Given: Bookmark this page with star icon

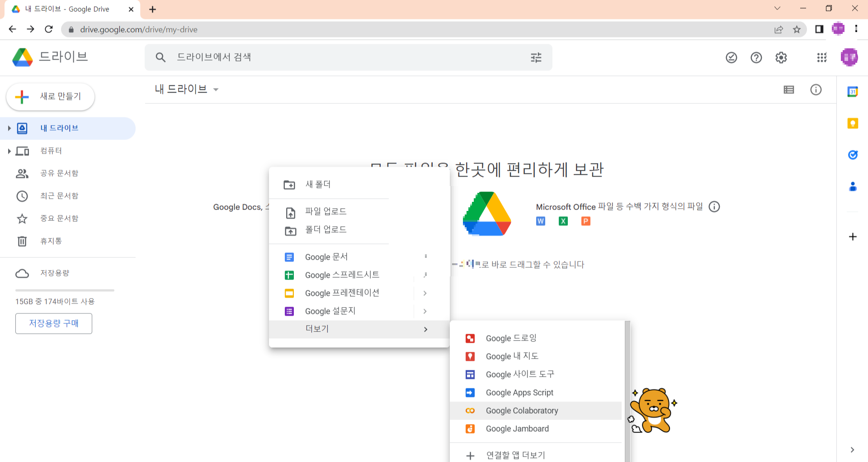Looking at the screenshot, I should pyautogui.click(x=797, y=29).
